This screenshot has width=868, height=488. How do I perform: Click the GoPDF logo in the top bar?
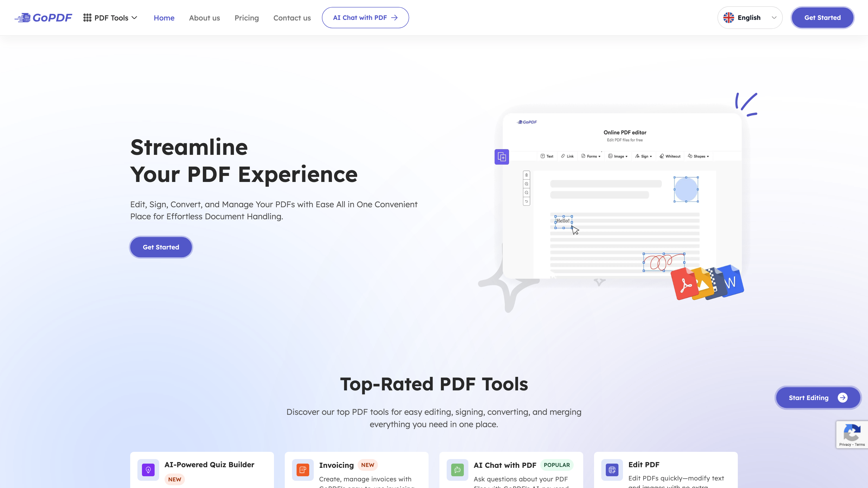(43, 17)
